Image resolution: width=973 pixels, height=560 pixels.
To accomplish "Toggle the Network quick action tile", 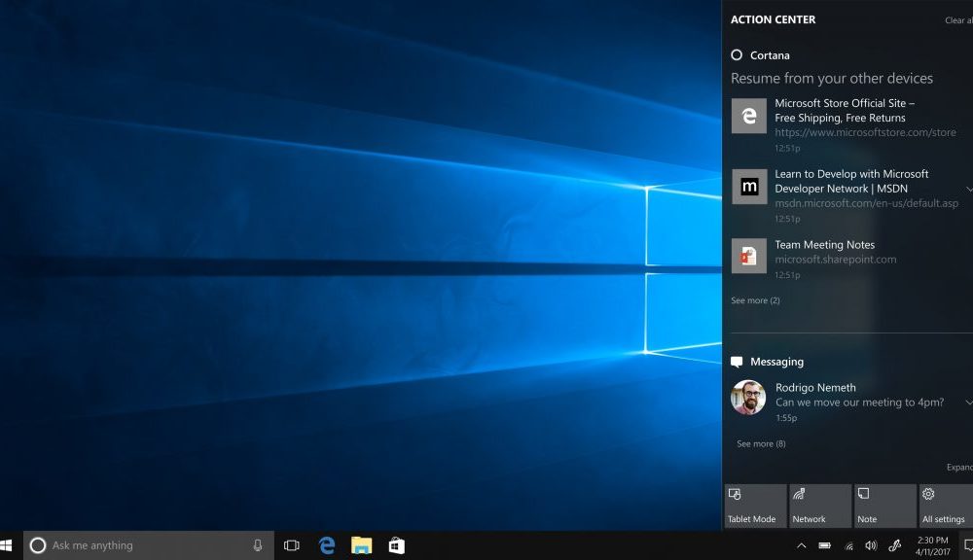I will (819, 506).
